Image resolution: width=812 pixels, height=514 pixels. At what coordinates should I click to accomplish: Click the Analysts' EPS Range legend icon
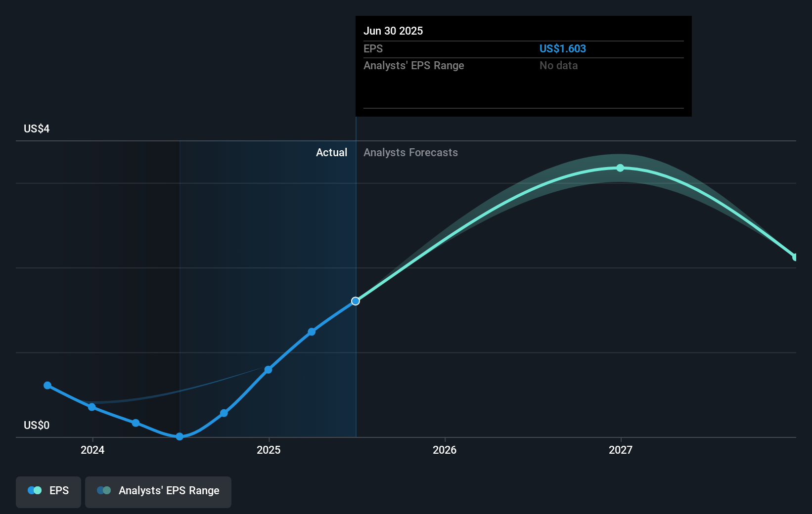coord(103,490)
